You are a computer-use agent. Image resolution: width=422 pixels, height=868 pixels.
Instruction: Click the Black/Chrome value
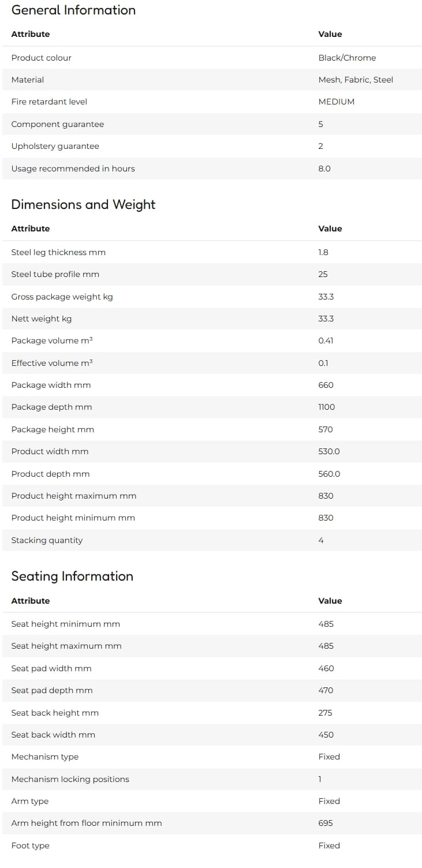(x=347, y=58)
